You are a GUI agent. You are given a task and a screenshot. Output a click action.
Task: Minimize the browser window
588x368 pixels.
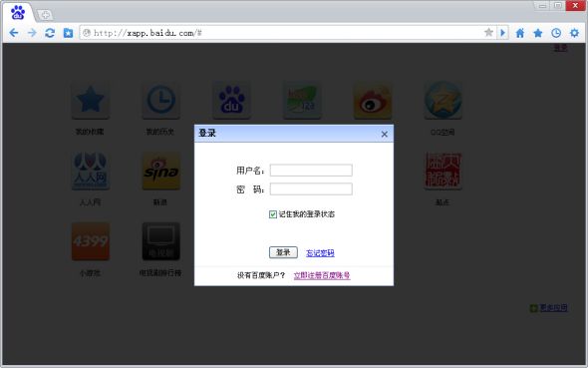click(542, 6)
